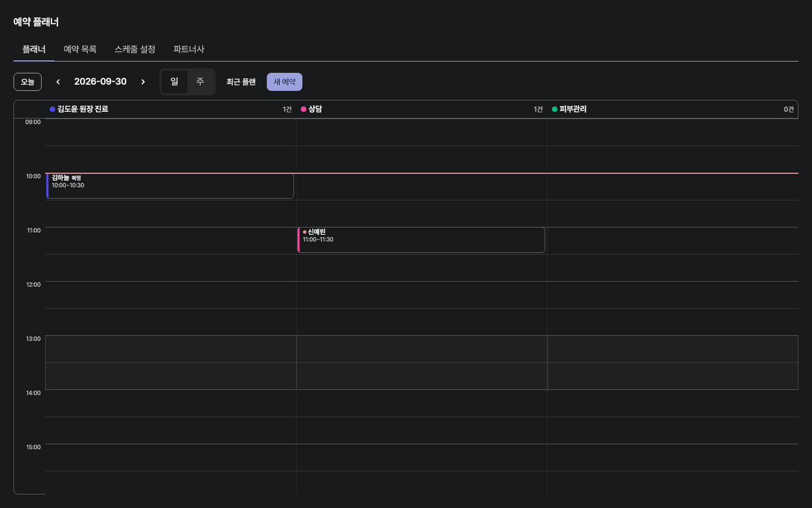Switch to day view (일)
This screenshot has height=508, width=812.
(x=174, y=82)
